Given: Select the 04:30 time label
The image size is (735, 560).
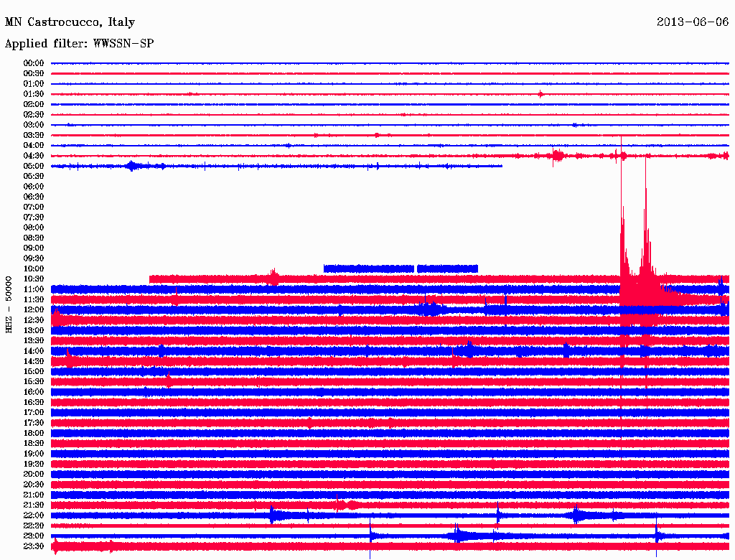Looking at the screenshot, I should pos(34,156).
